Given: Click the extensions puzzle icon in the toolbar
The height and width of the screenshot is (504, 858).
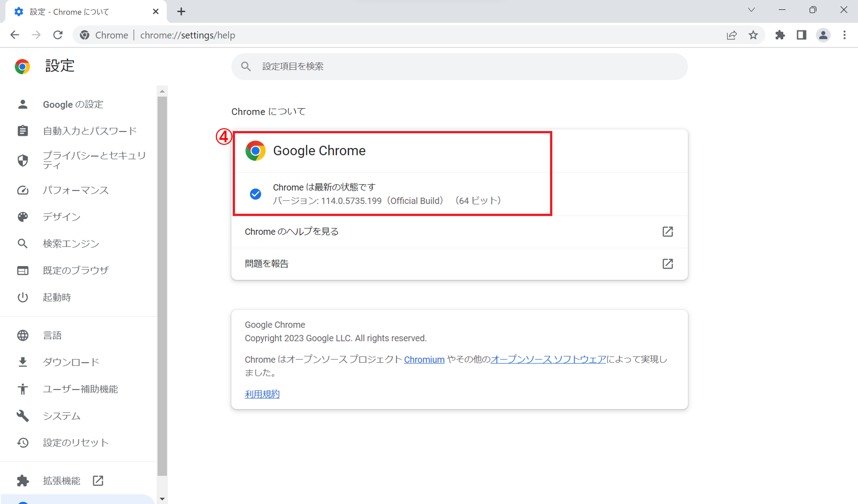Looking at the screenshot, I should (x=780, y=35).
